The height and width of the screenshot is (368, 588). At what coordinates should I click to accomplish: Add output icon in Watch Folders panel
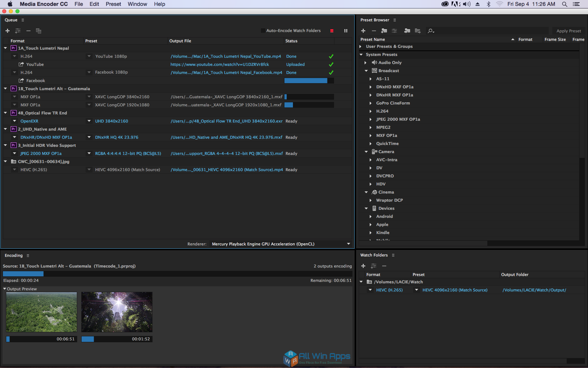374,266
